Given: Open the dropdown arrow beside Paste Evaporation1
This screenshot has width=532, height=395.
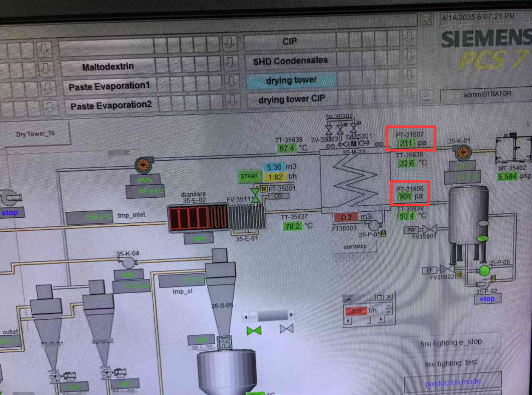Looking at the screenshot, I should (231, 83).
